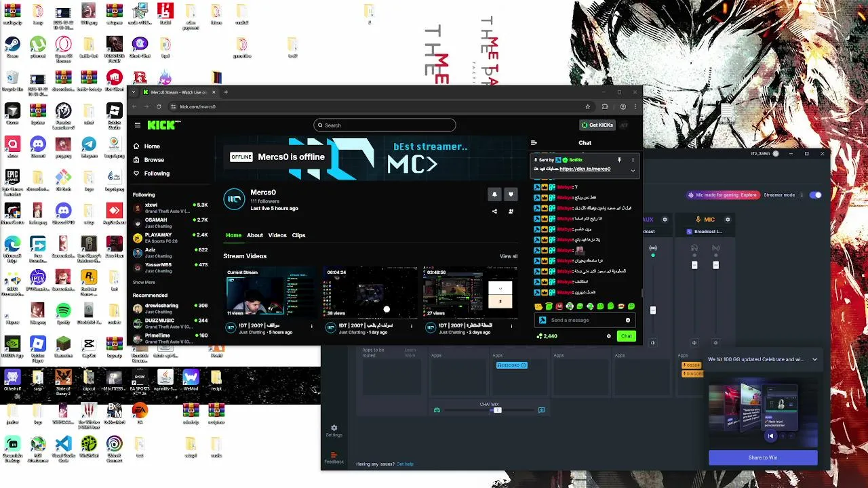Open Settings in Sonar sidebar
This screenshot has width=868, height=488.
tap(334, 431)
